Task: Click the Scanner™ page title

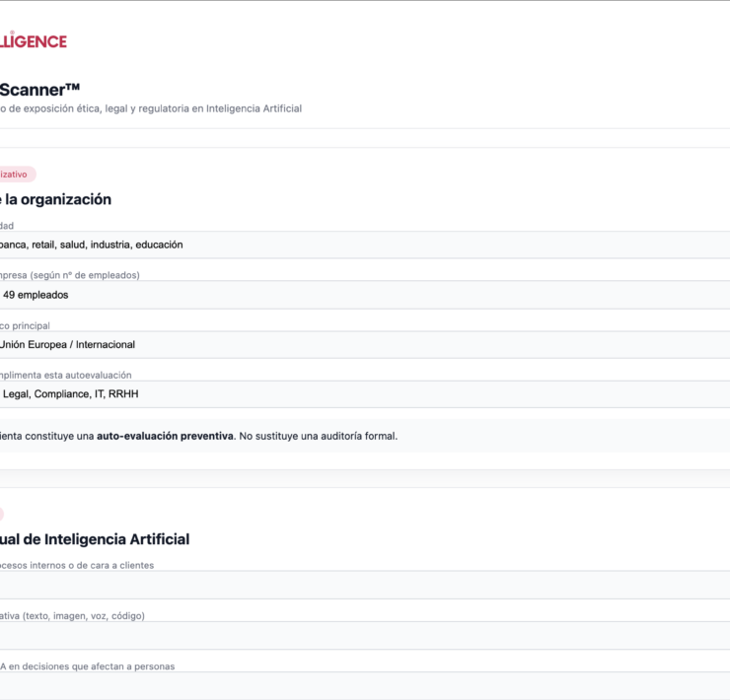Action: click(x=39, y=89)
